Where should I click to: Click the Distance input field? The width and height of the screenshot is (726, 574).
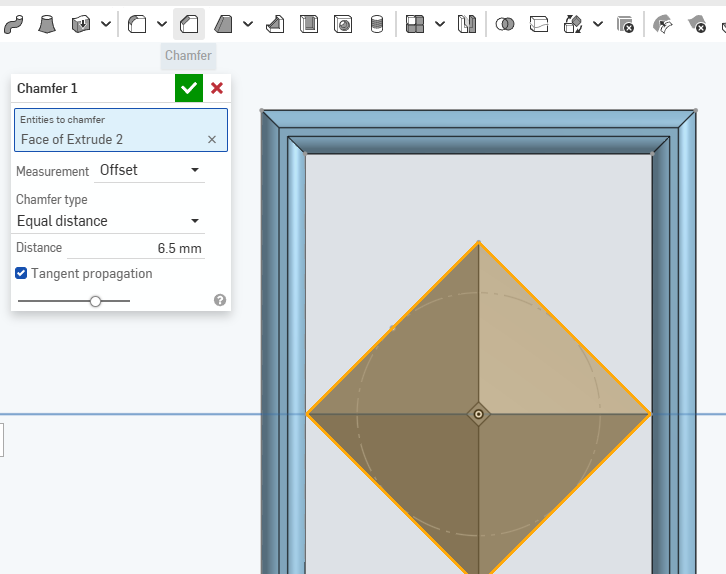tap(135, 248)
